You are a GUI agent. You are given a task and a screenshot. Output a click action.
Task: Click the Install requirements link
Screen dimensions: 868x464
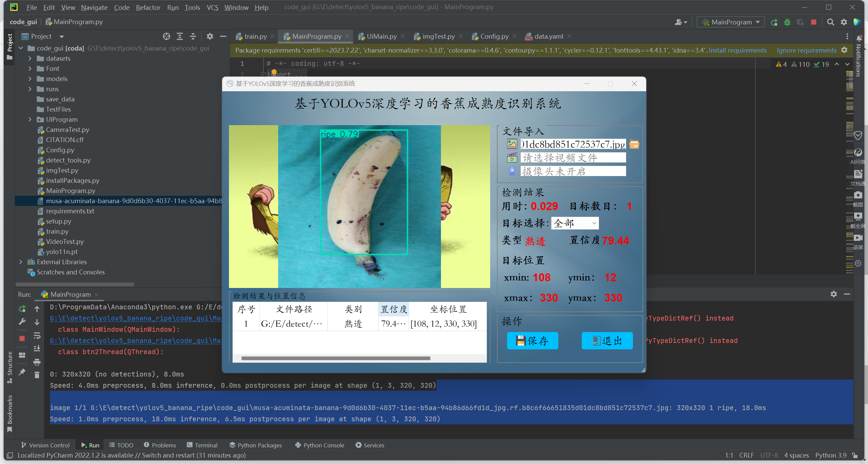click(x=737, y=50)
